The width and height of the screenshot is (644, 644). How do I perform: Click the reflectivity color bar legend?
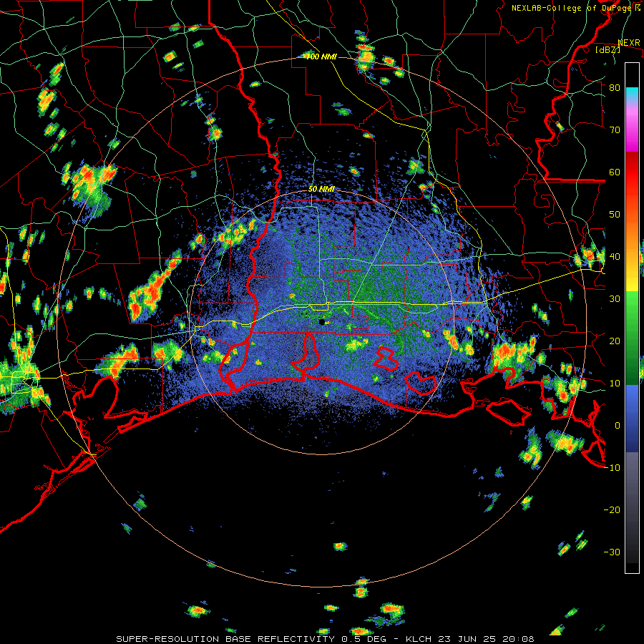tap(632, 318)
